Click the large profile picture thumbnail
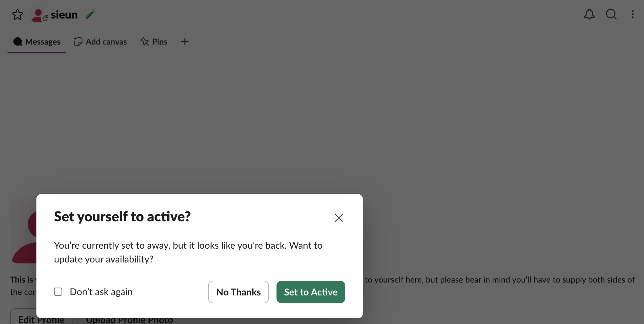This screenshot has height=324, width=644. (24, 232)
